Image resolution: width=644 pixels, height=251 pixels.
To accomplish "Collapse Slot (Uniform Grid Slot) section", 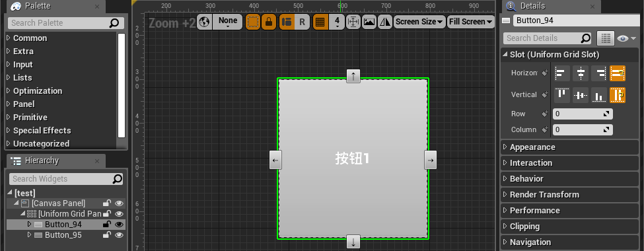I will click(x=505, y=55).
